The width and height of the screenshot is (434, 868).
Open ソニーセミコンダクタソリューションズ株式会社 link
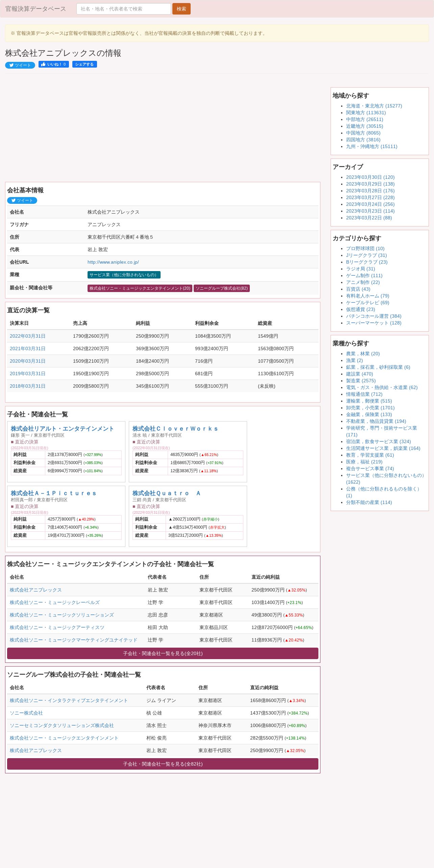[x=62, y=725]
